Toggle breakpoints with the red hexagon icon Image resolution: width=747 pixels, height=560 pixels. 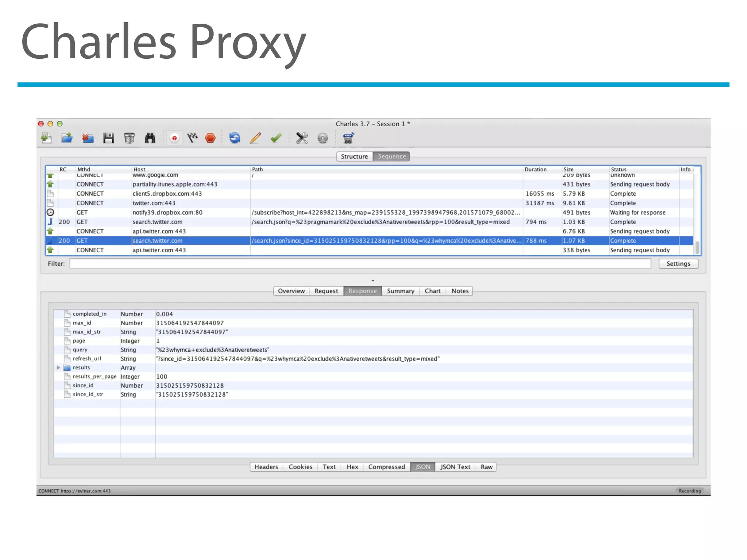210,138
